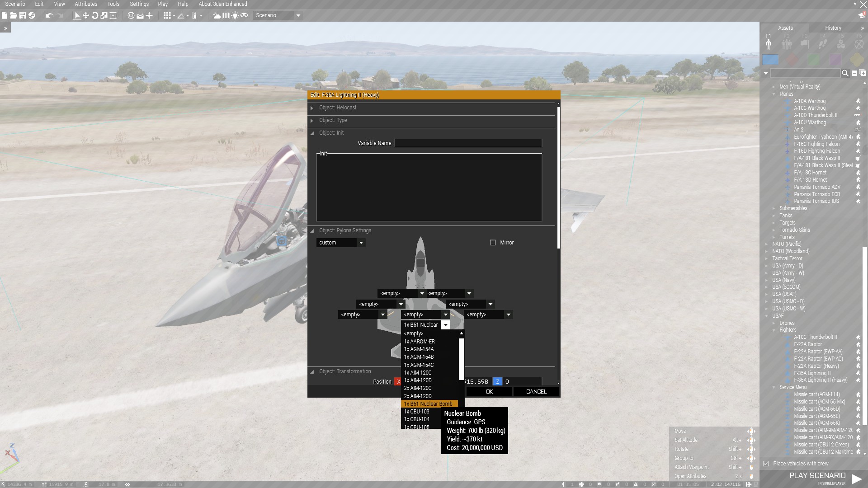This screenshot has height=488, width=868.
Task: Switch to Groups (F2) asset mode
Action: (x=787, y=44)
